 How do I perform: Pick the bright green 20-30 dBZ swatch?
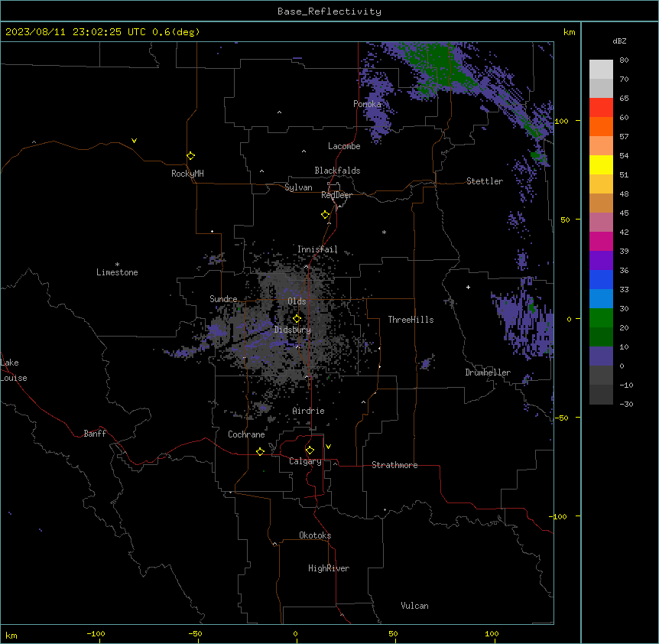(601, 318)
